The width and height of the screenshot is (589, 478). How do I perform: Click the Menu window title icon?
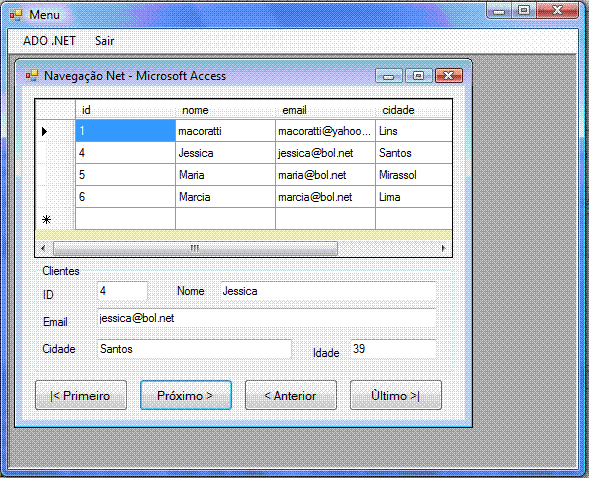pyautogui.click(x=16, y=15)
